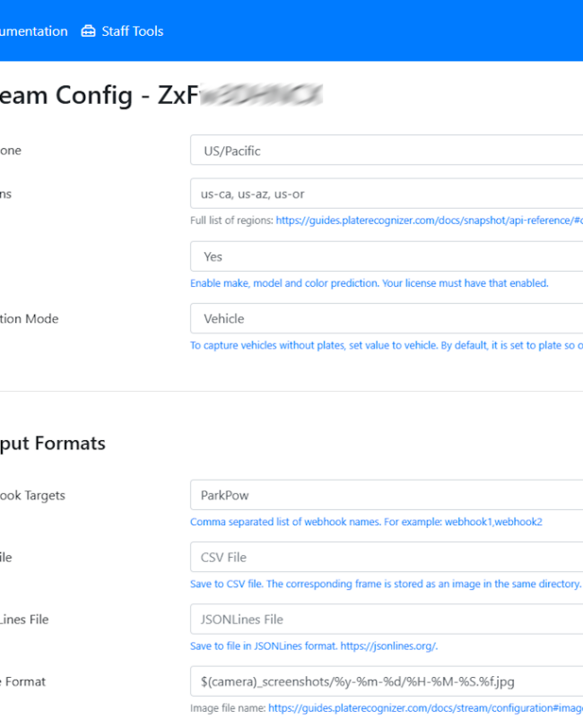Click the regions field with us-ca, us-az, us-or
This screenshot has height=728, width=583.
pyautogui.click(x=387, y=194)
